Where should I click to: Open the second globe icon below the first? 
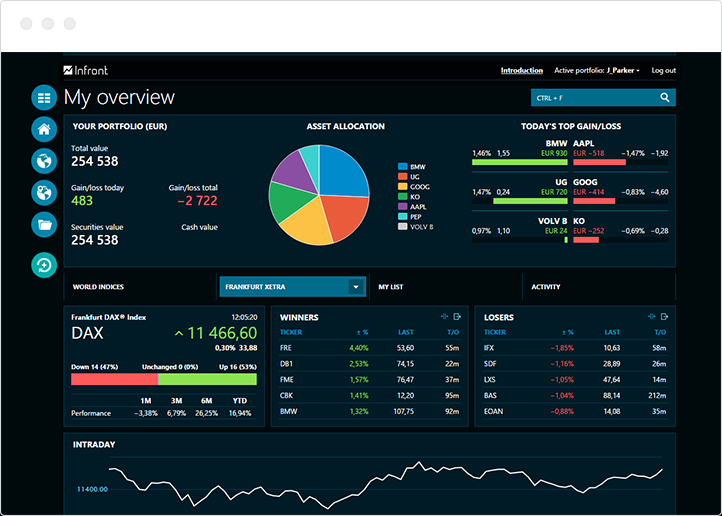click(44, 193)
